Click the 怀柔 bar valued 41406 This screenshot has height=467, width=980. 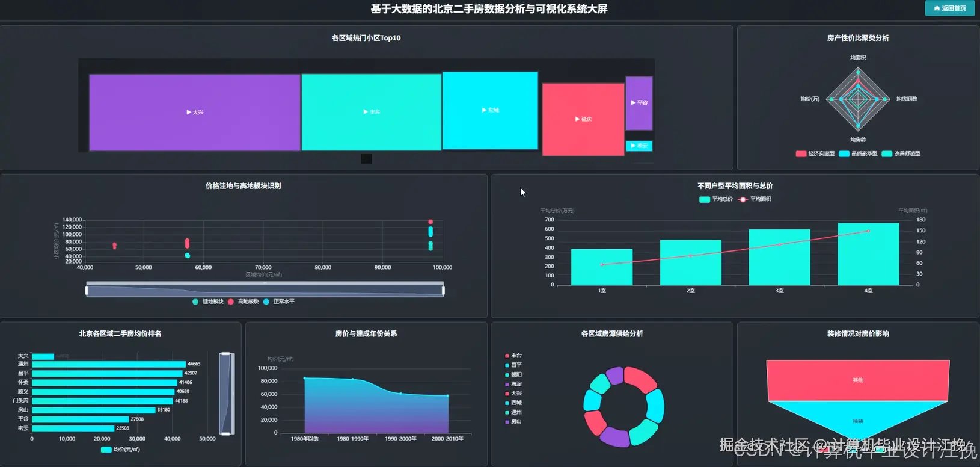tap(105, 382)
